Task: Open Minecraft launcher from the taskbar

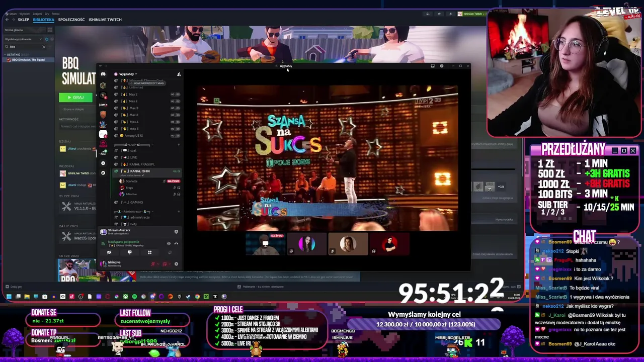Action: 206,297
